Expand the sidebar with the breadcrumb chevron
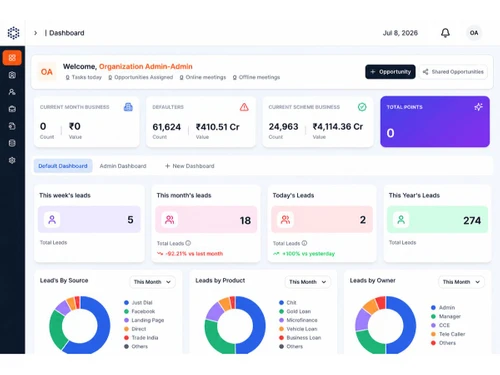500x375 pixels. (35, 33)
